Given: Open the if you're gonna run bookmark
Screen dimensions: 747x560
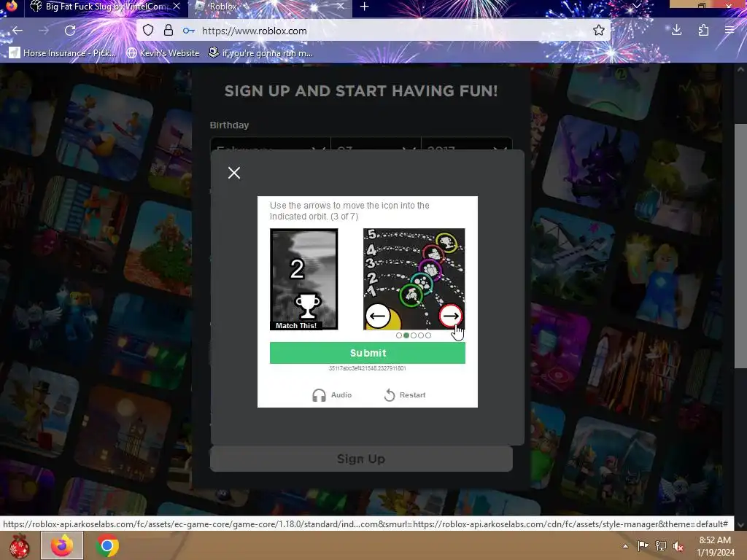Looking at the screenshot, I should pos(261,52).
